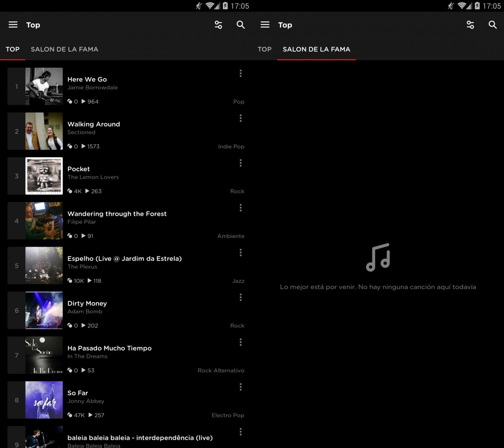Play the song Ha Pasado Mucho Tiempo
The image size is (504, 448).
(x=110, y=348)
